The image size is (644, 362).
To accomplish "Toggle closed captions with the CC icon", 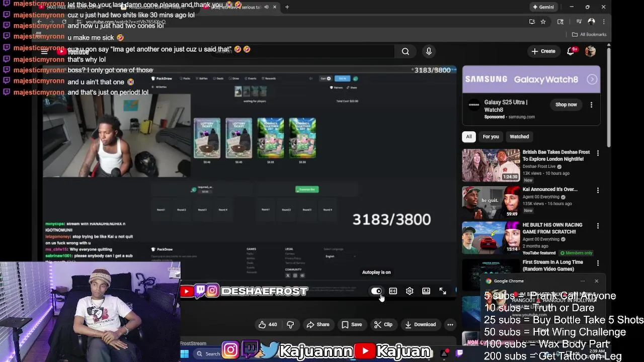I will pyautogui.click(x=393, y=291).
